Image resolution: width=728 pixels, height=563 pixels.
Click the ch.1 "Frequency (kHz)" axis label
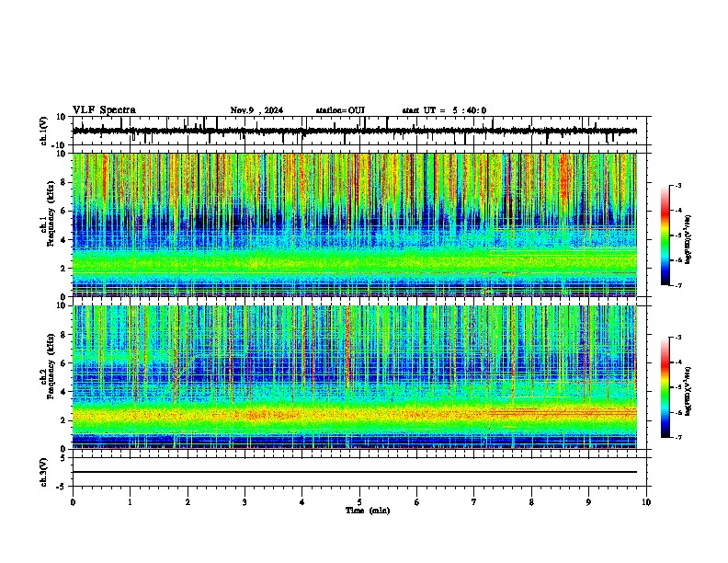point(51,214)
